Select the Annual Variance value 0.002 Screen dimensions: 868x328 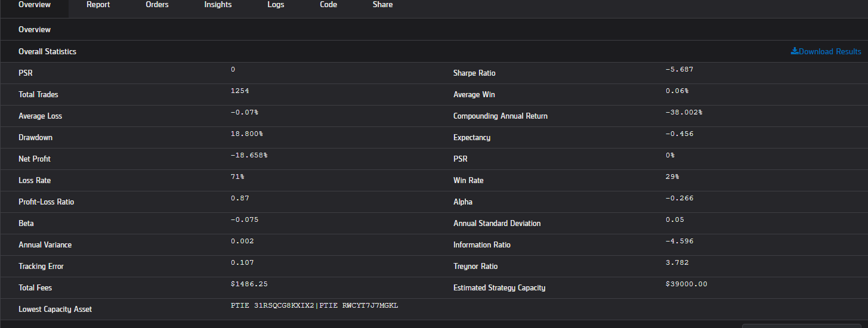click(242, 241)
